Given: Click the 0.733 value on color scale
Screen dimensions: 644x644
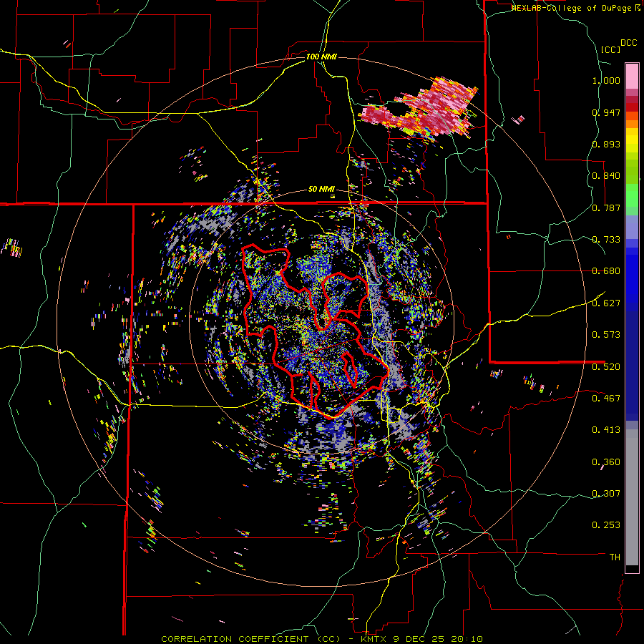Looking at the screenshot, I should pyautogui.click(x=606, y=240).
